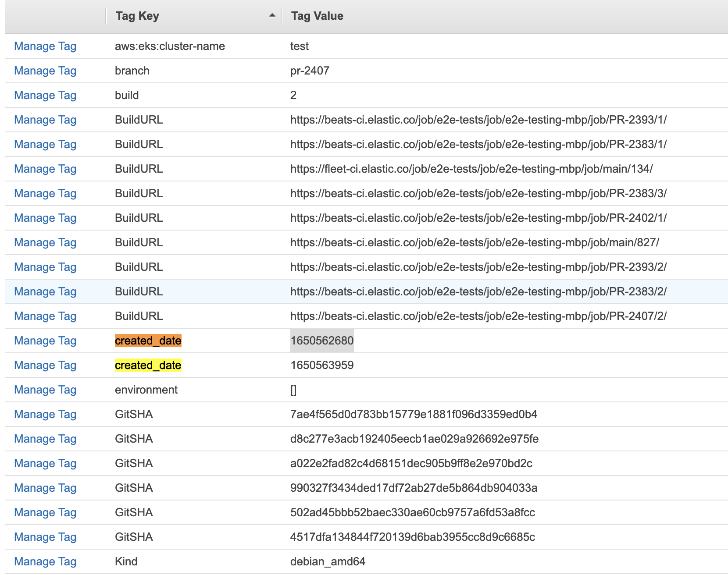Select the grey-highlighted value 1650562680
Viewport: 728px width, 575px height.
[322, 341]
